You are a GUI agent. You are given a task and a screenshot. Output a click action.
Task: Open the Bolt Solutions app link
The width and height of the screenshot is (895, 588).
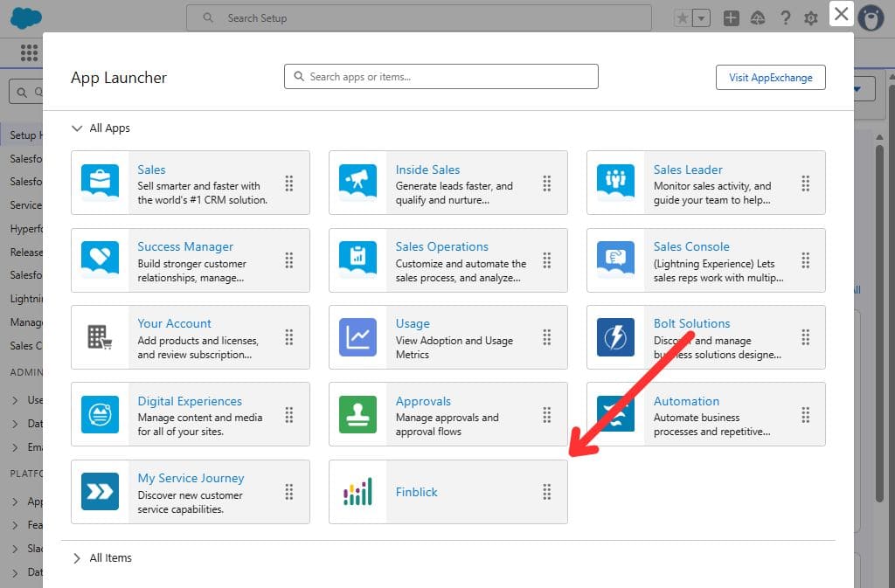tap(692, 323)
